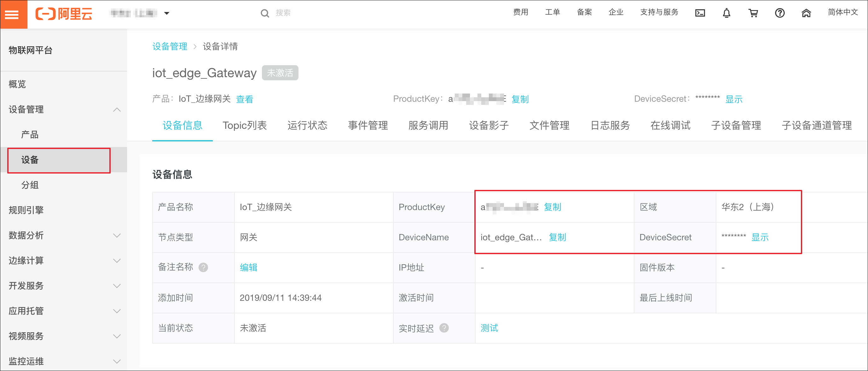Open the 工单 header menu
Viewport: 868px width, 371px height.
(552, 12)
